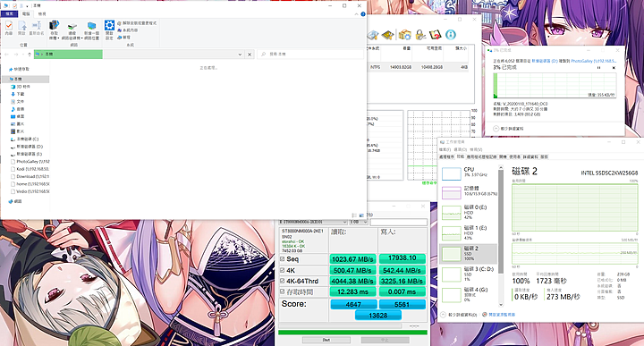644x346 pixels.
Task: Switch to Processes (處理程序) tab in Task Manager
Action: 446,156
